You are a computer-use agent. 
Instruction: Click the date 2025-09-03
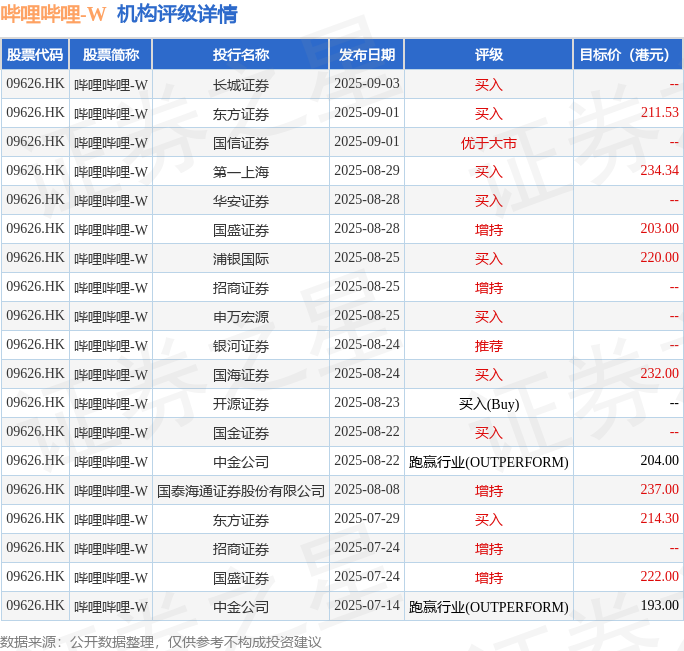click(x=367, y=83)
